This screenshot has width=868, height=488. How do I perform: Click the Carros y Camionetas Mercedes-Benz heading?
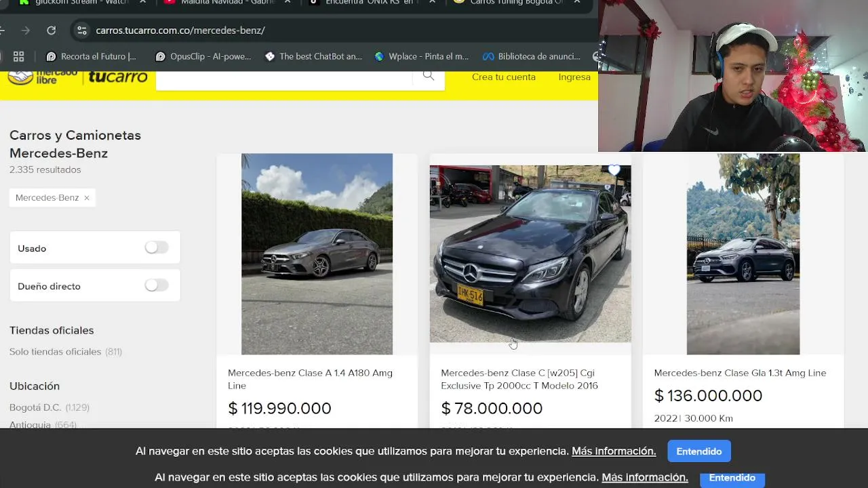click(75, 144)
